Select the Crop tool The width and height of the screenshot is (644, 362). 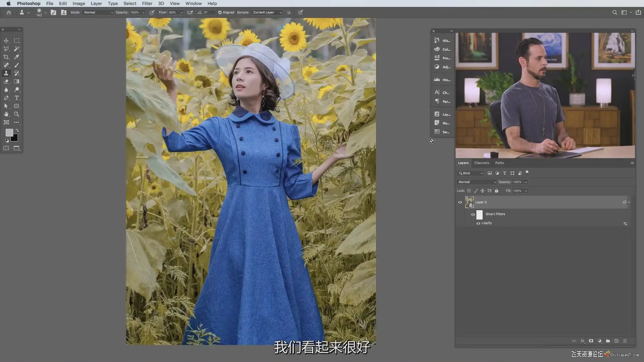click(x=6, y=57)
